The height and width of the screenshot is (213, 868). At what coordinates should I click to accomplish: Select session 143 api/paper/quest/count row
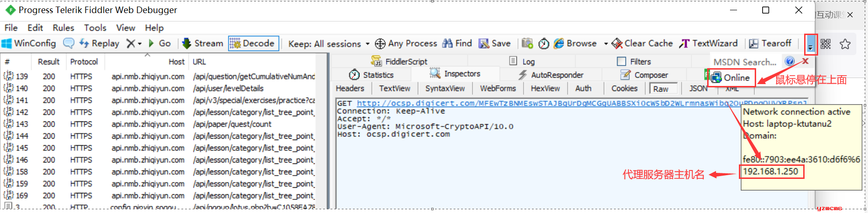click(x=158, y=124)
